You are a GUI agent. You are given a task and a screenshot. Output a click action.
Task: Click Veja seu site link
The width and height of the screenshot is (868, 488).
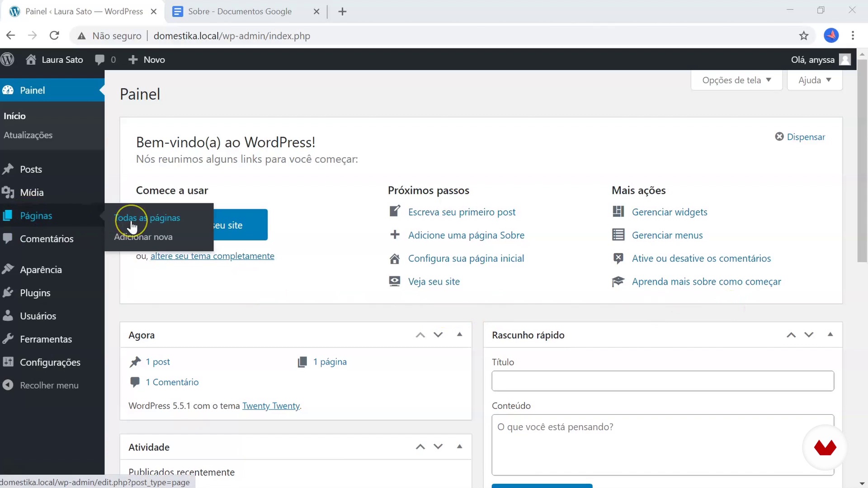(434, 282)
